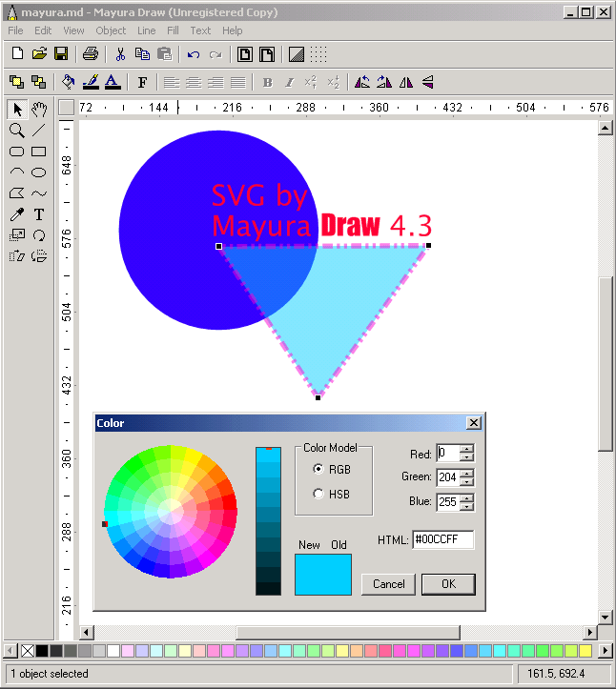Image resolution: width=616 pixels, height=689 pixels.
Task: Open the Help menu
Action: (232, 30)
